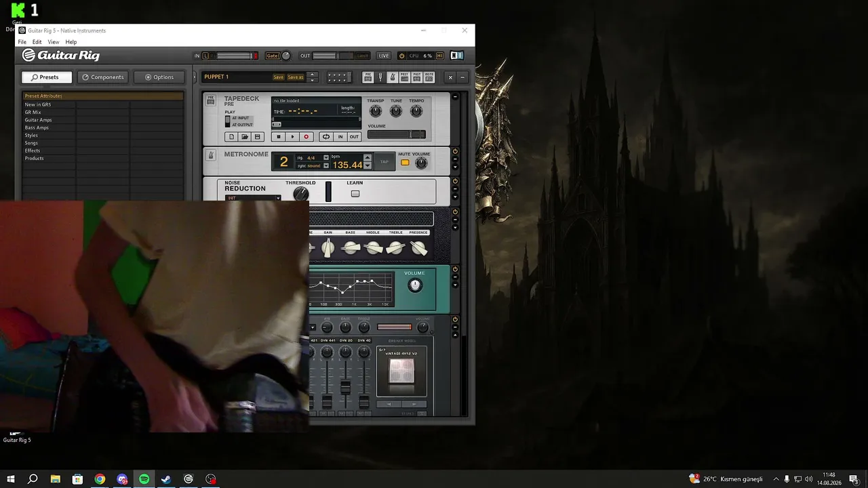Open the virtual rack controller view
This screenshot has height=488, width=868.
[x=338, y=77]
